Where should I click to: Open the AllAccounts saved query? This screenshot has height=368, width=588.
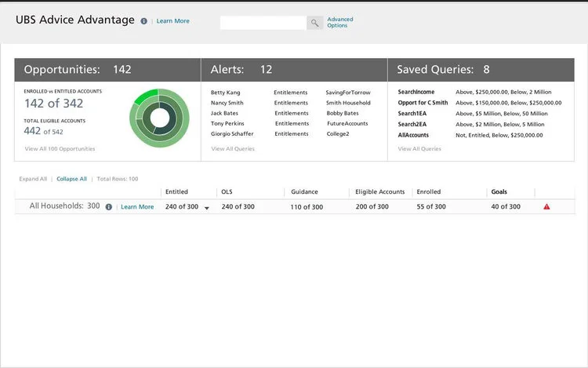click(x=413, y=135)
